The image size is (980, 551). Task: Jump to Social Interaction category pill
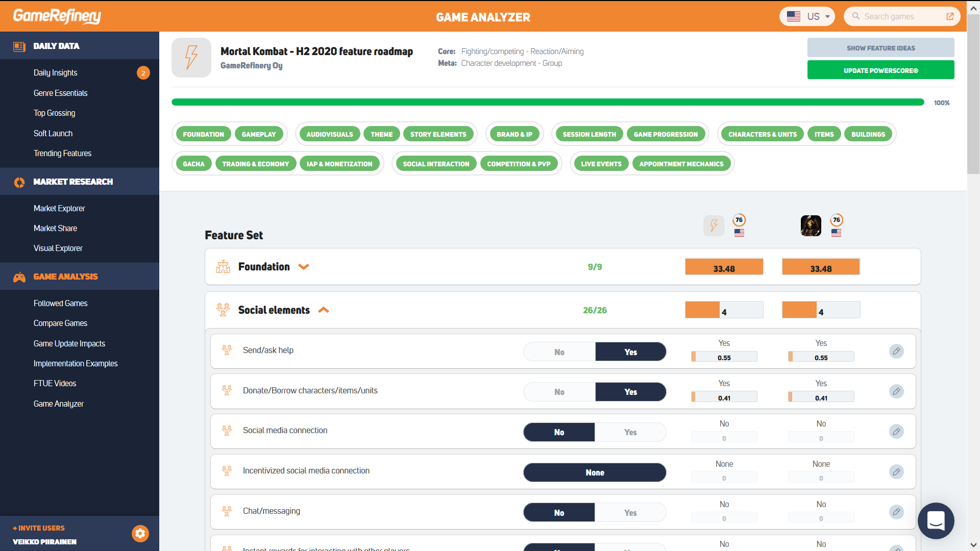[x=436, y=164]
